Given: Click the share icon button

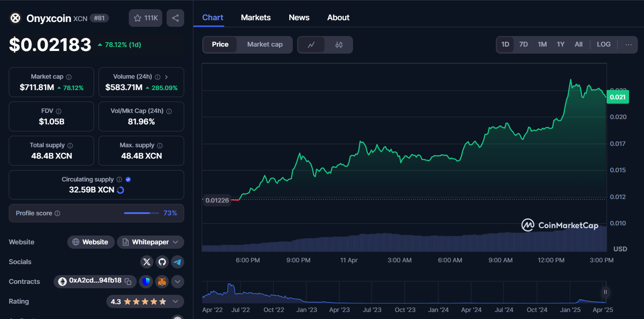Looking at the screenshot, I should [175, 18].
